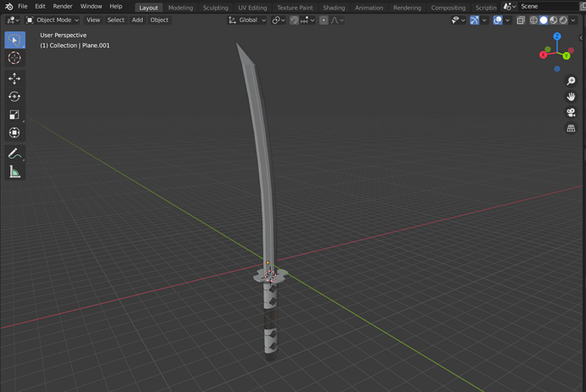
Task: Click the katana handle in the viewport
Action: pyautogui.click(x=271, y=321)
